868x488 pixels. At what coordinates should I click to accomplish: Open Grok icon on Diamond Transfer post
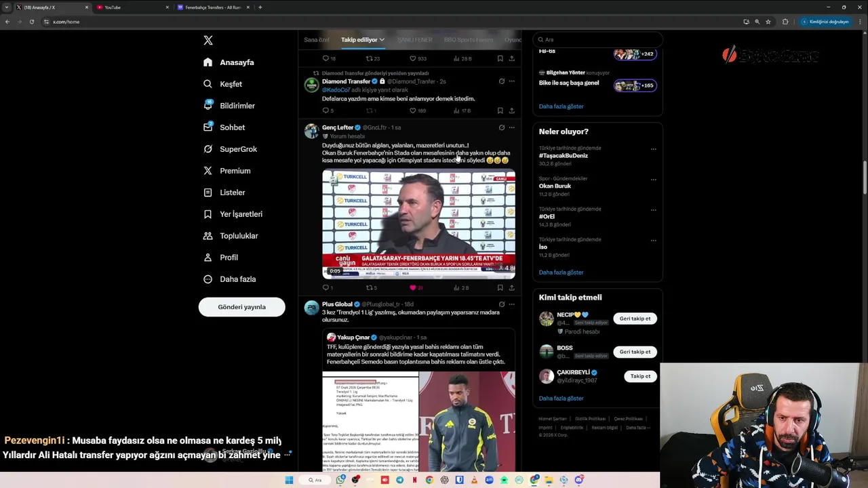pos(501,81)
